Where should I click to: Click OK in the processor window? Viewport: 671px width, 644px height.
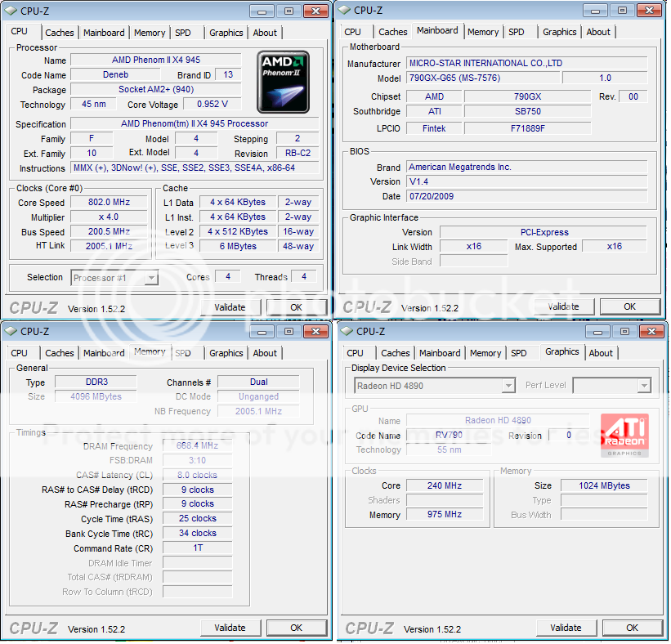(x=296, y=307)
